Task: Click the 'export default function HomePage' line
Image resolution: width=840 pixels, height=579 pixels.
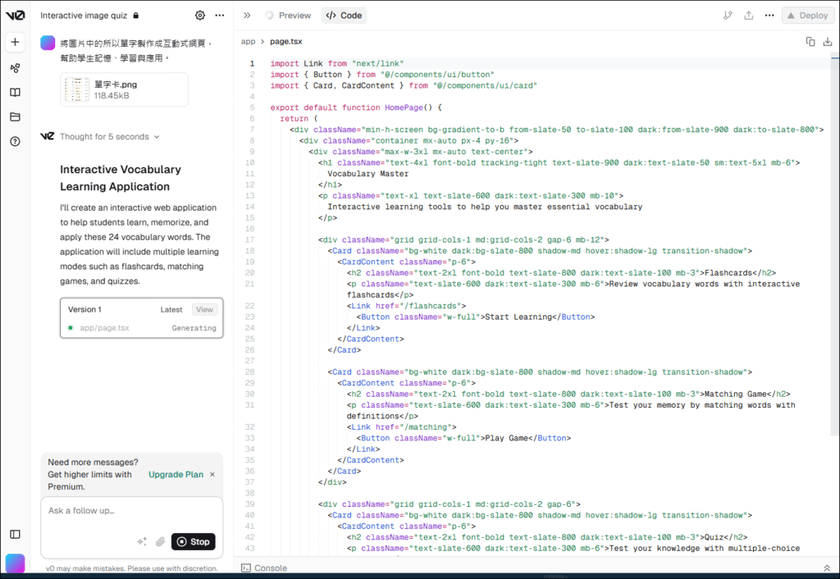Action: (x=356, y=108)
